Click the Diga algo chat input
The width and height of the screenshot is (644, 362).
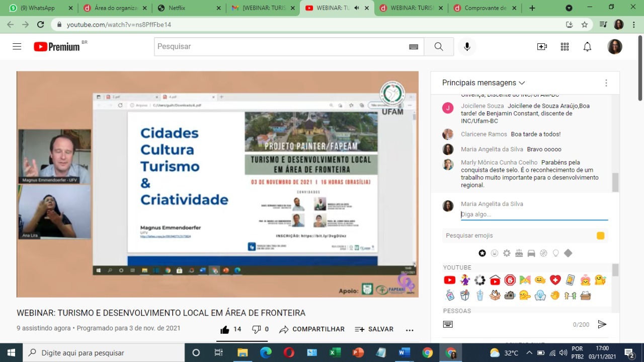coord(533,214)
